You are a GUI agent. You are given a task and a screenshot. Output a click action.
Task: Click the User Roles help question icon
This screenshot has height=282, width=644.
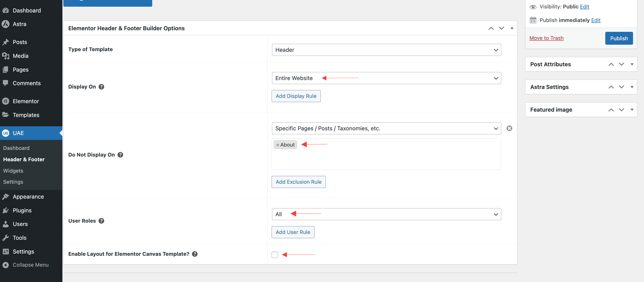pos(101,221)
